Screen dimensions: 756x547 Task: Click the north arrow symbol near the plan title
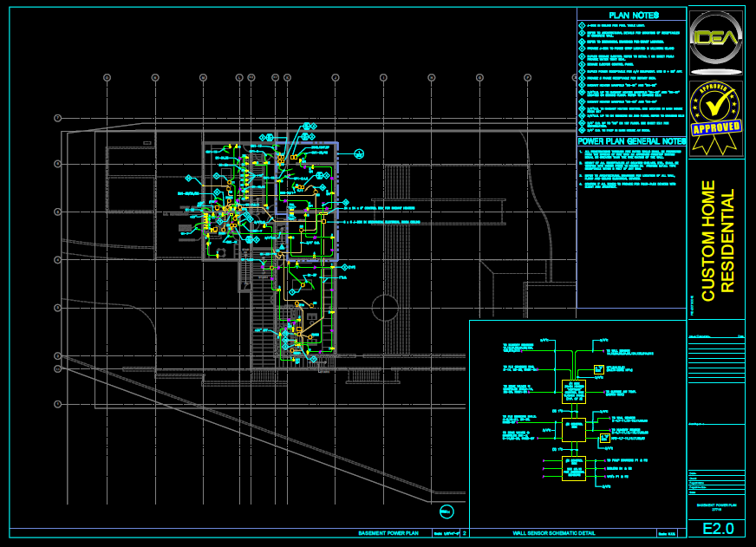point(446,510)
